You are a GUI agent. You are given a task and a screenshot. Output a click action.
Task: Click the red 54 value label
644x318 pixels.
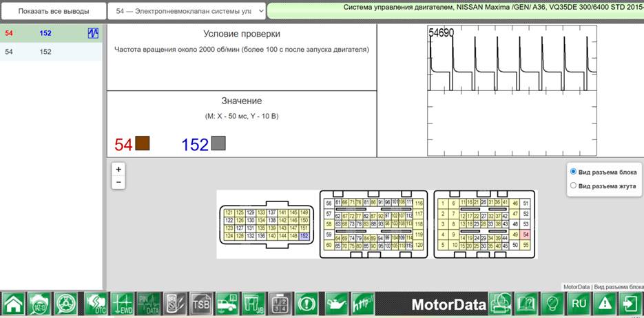123,145
